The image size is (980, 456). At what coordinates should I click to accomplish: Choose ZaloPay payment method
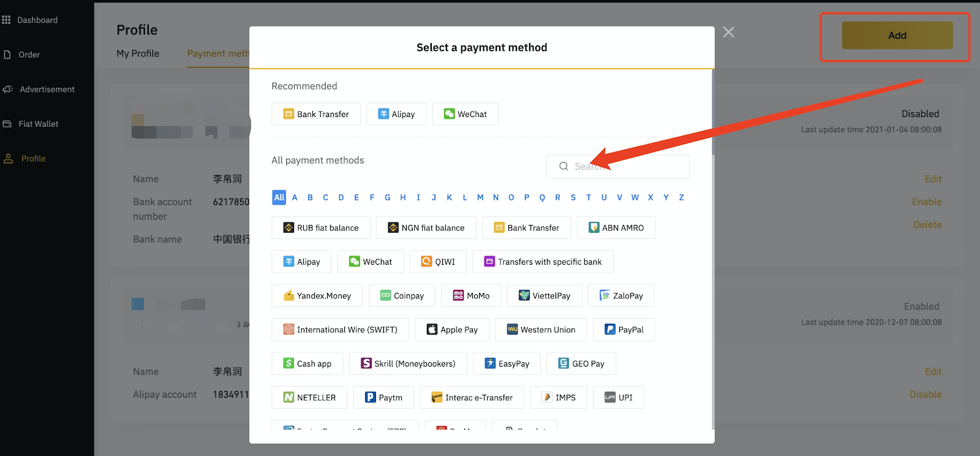[x=621, y=295]
